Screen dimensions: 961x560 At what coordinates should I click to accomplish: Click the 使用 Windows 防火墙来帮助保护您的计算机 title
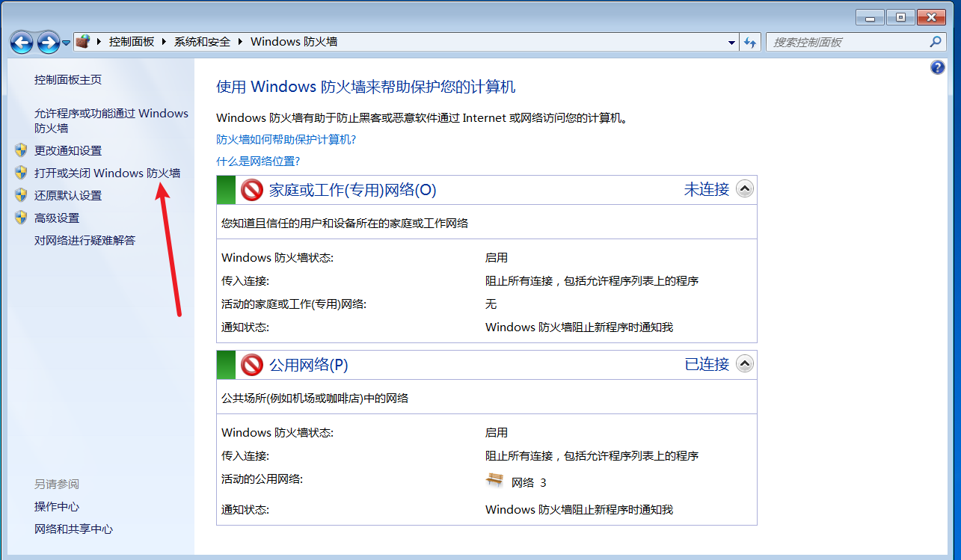[x=366, y=87]
